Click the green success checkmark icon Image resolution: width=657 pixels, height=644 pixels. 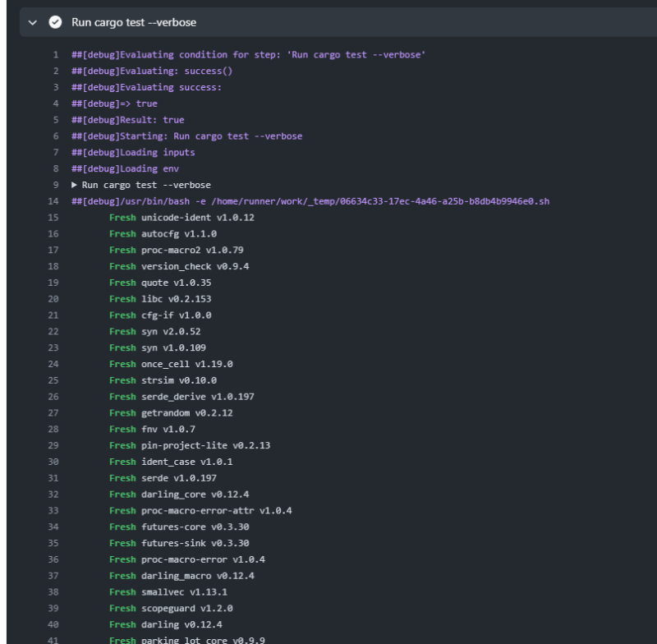point(53,20)
